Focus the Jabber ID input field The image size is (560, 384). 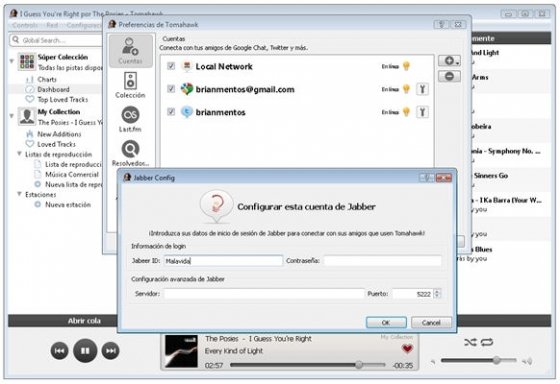(x=223, y=260)
